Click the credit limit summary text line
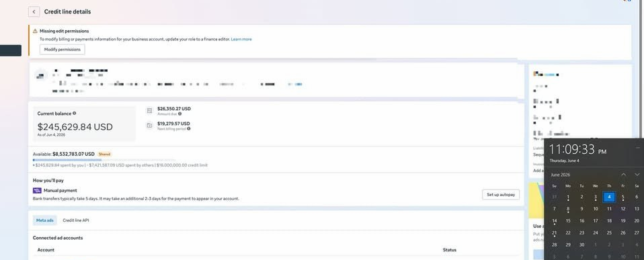The image size is (644, 260). coord(120,165)
